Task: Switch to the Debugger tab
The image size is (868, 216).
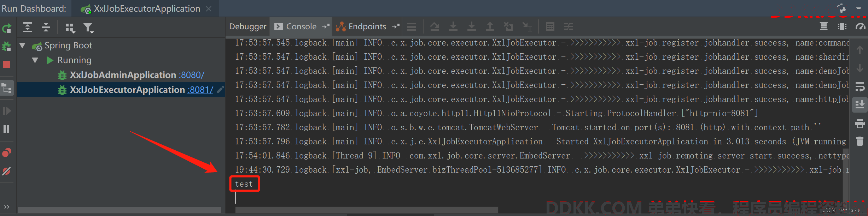Action: (248, 26)
